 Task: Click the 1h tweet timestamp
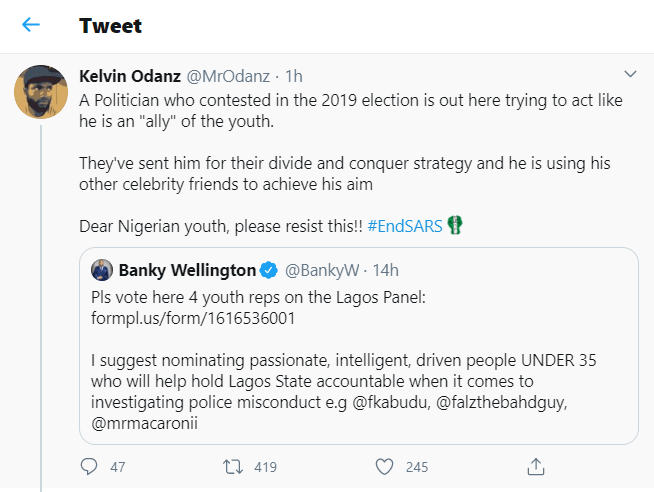[x=294, y=75]
